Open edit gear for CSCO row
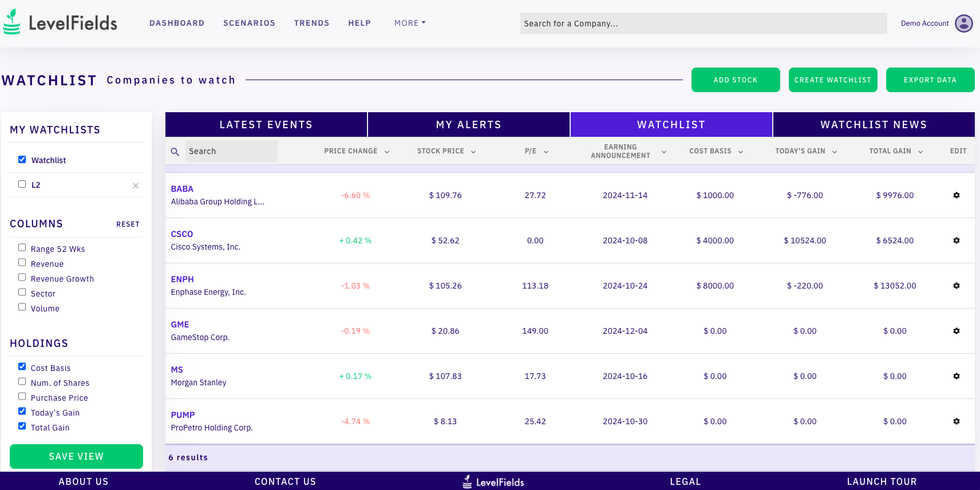This screenshot has width=980, height=490. [x=957, y=240]
